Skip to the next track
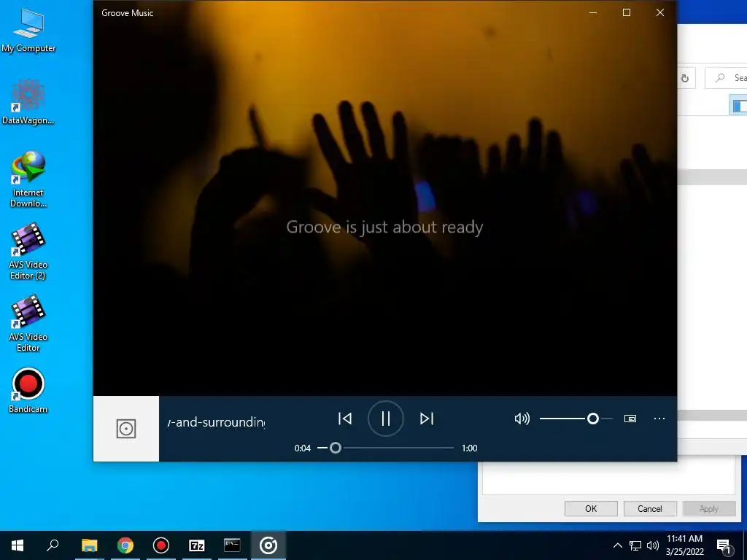The width and height of the screenshot is (747, 560). pos(426,419)
